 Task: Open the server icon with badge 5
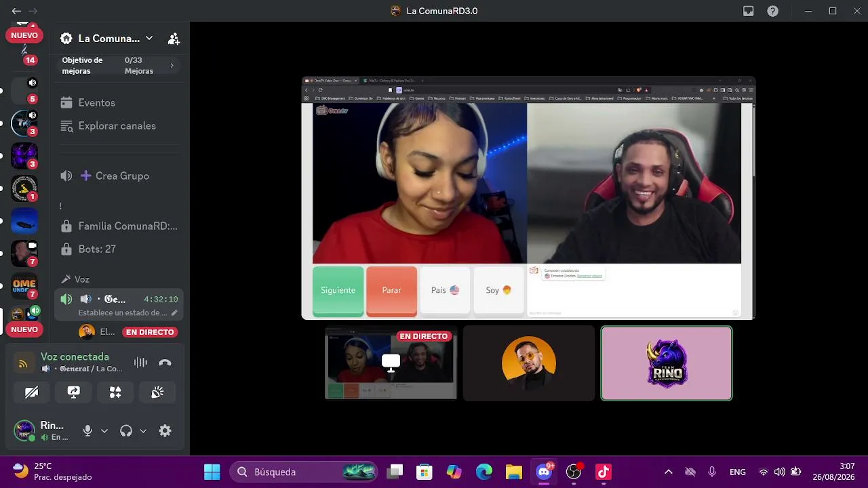[x=24, y=91]
